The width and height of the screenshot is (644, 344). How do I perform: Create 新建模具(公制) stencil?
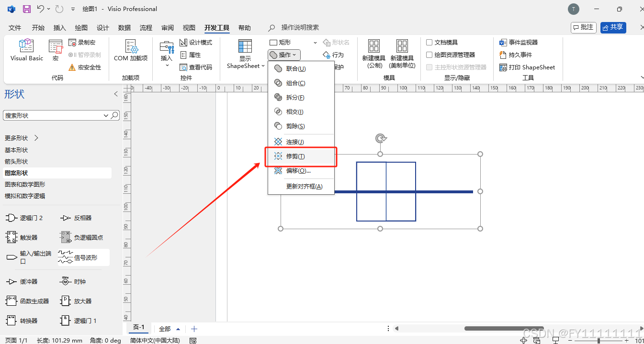click(373, 54)
